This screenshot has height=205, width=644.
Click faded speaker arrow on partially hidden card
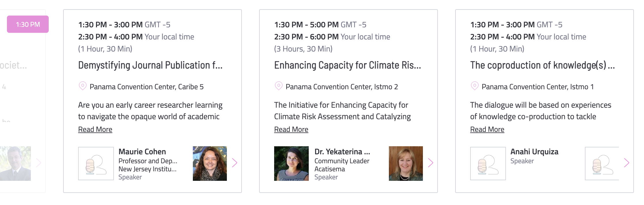(x=39, y=163)
